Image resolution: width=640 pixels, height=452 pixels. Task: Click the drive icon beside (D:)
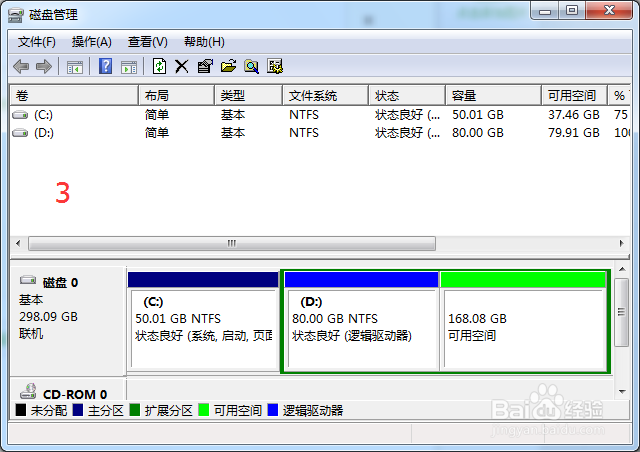click(20, 133)
